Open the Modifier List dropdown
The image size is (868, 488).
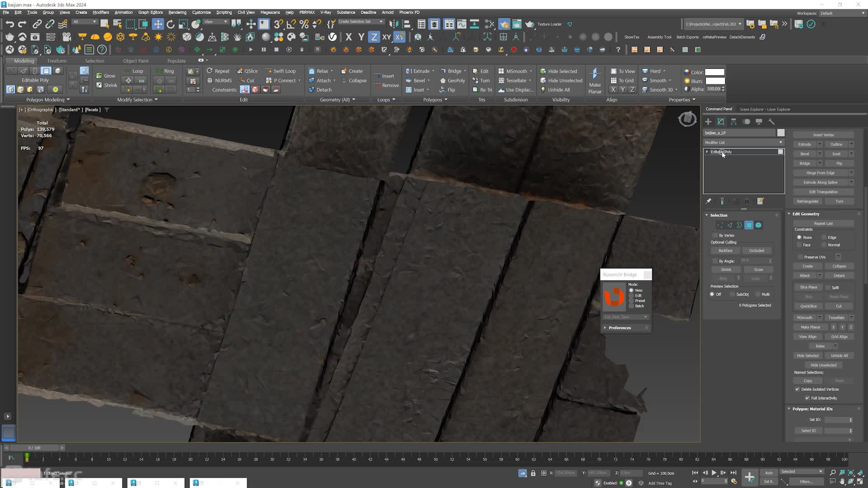(x=744, y=142)
